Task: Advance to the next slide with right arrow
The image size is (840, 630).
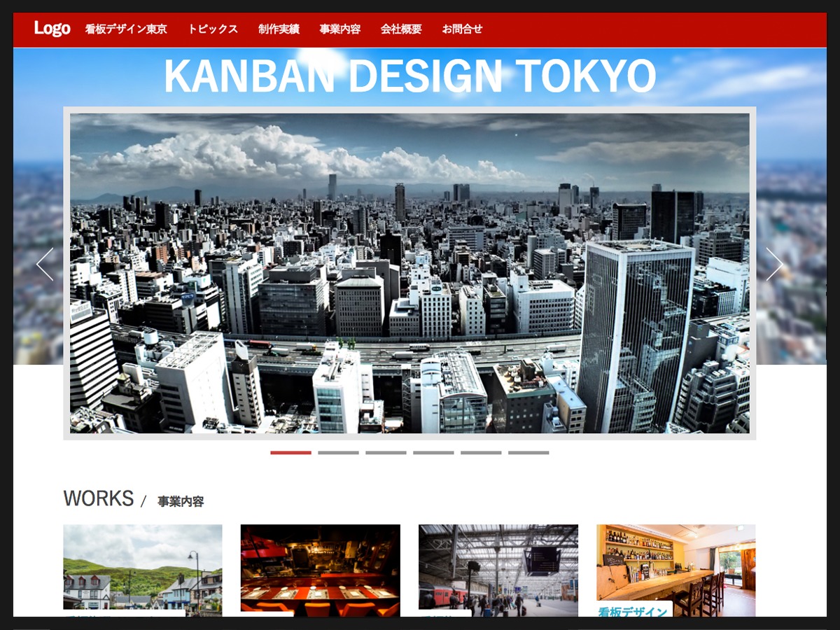Action: 774,265
